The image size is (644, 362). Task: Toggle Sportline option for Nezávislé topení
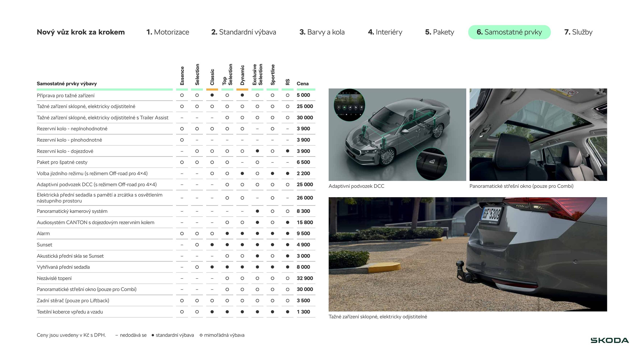point(272,278)
